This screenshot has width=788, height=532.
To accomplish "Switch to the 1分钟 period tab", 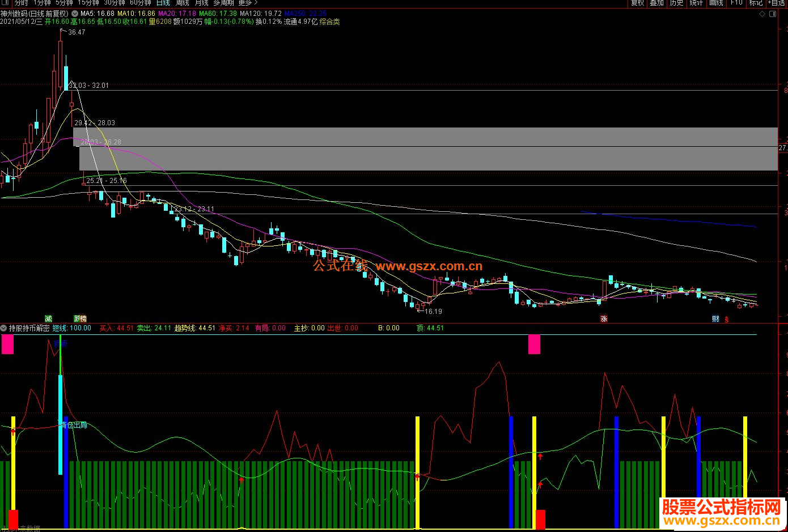I will [42, 3].
